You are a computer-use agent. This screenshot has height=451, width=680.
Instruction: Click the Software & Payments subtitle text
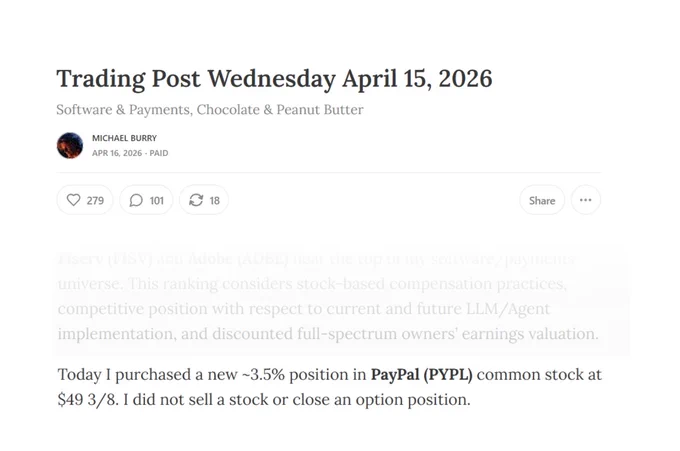pos(210,110)
